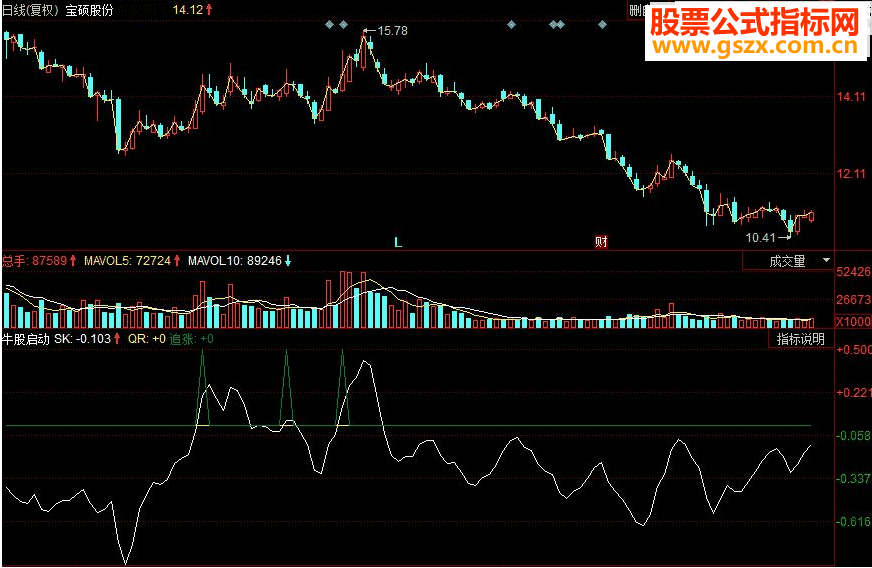The image size is (872, 568).
Task: Click the 14.11 price axis label
Action: [x=851, y=97]
